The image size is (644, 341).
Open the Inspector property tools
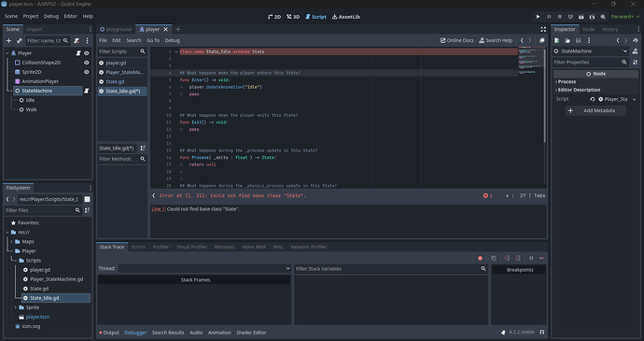tap(636, 62)
